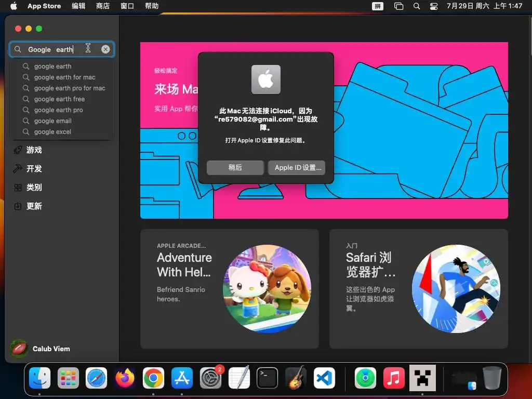The height and width of the screenshot is (399, 532).
Task: Open the green Find My Dock icon
Action: [x=365, y=378]
